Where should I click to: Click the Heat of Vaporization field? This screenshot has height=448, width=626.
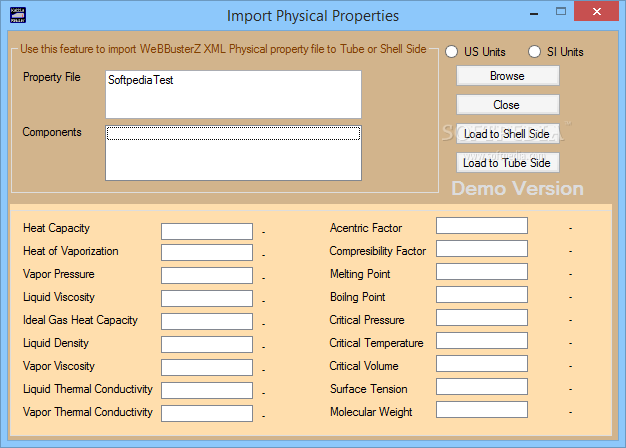tap(207, 252)
